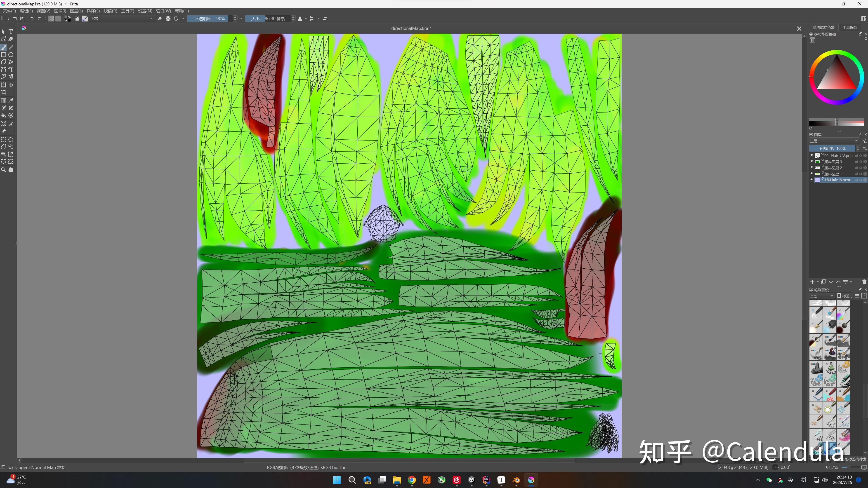Hide the 00I_Hair_UV.png layer
Viewport: 868px width, 488px height.
coord(811,155)
